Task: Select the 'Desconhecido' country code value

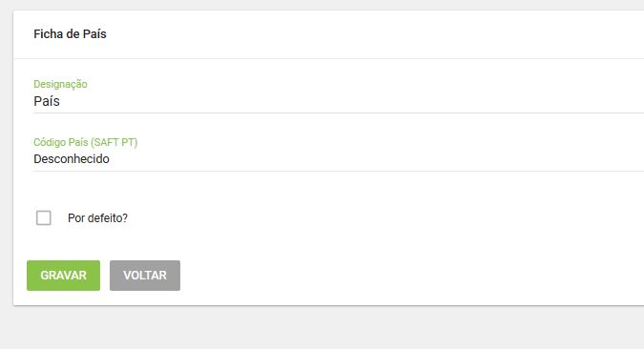Action: [72, 159]
